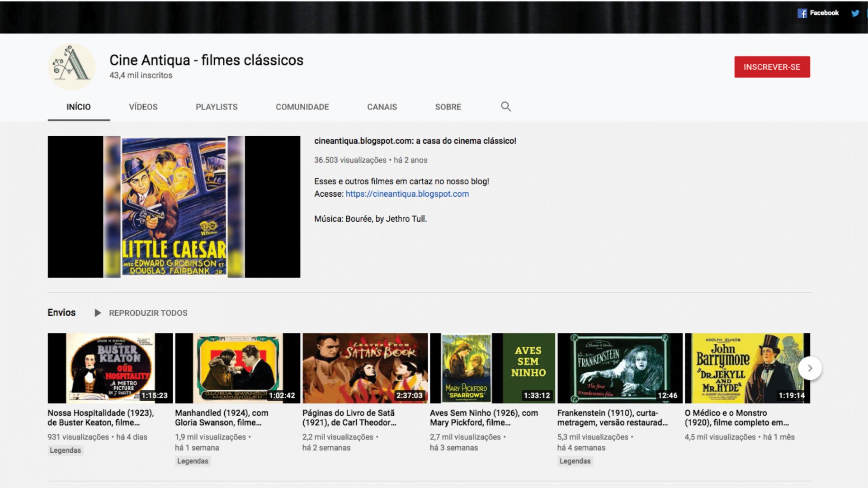Click the 36.503 visualizações text
The width and height of the screenshot is (868, 488).
350,160
